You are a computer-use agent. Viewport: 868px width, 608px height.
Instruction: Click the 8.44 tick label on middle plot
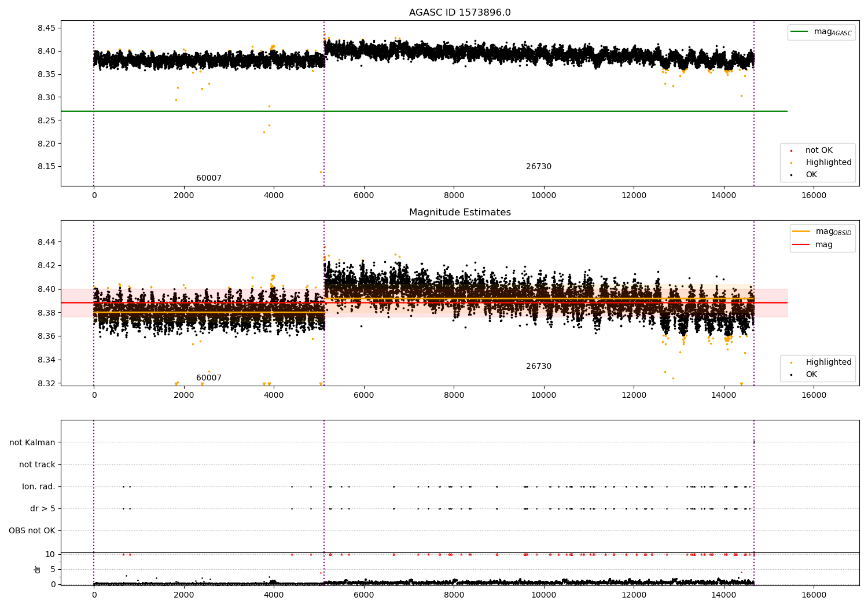click(x=47, y=242)
